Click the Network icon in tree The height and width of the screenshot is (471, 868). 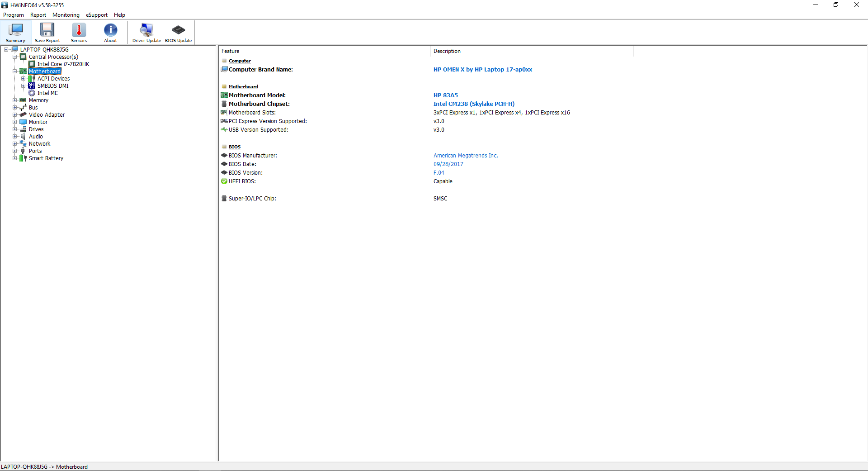point(23,144)
